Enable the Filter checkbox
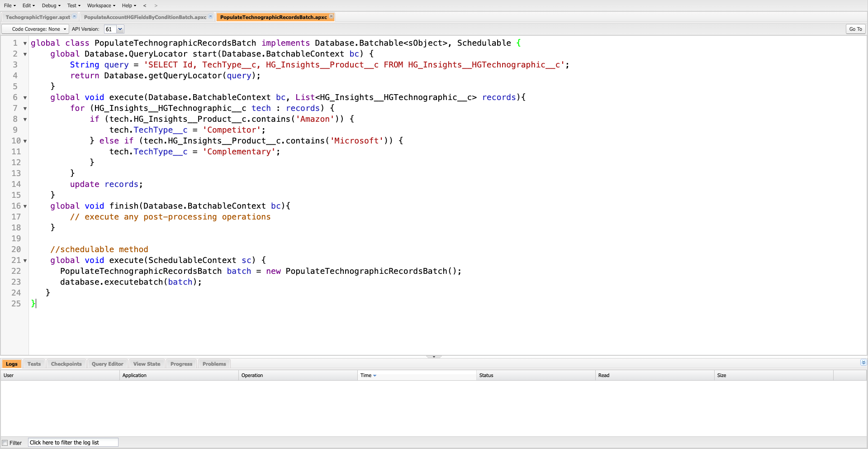868x449 pixels. 5,443
